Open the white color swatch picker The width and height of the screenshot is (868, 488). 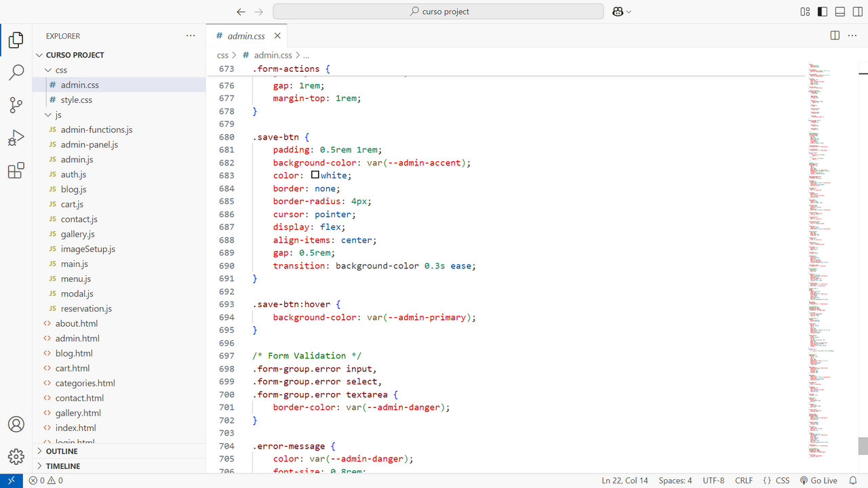[315, 175]
